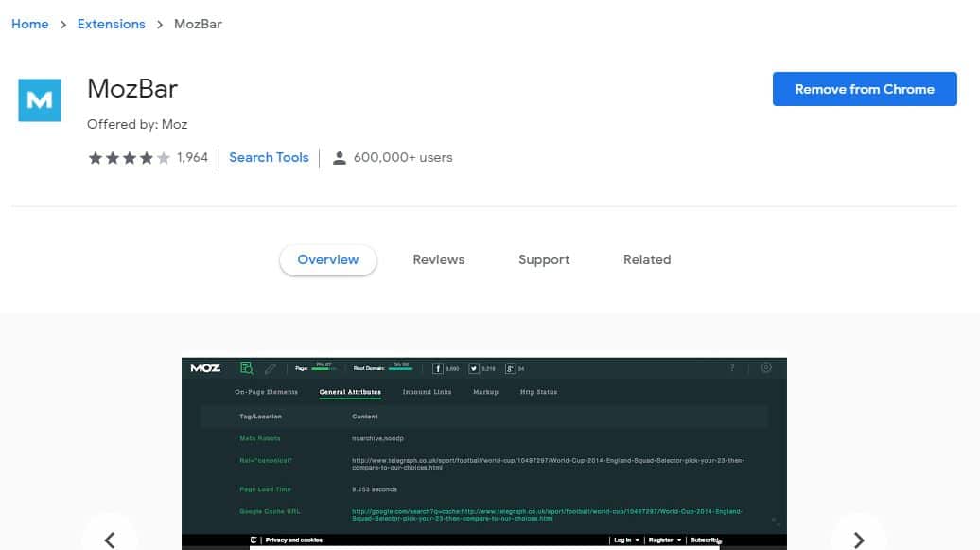Click page analysis magnifier icon in preview
The width and height of the screenshot is (980, 550).
[247, 368]
